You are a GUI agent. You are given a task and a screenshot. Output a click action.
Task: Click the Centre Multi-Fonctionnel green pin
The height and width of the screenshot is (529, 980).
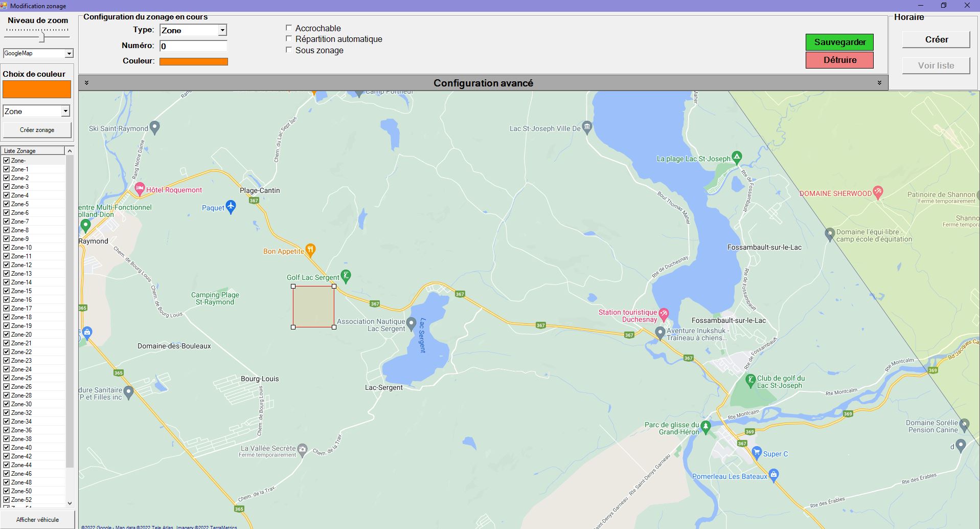click(x=86, y=225)
